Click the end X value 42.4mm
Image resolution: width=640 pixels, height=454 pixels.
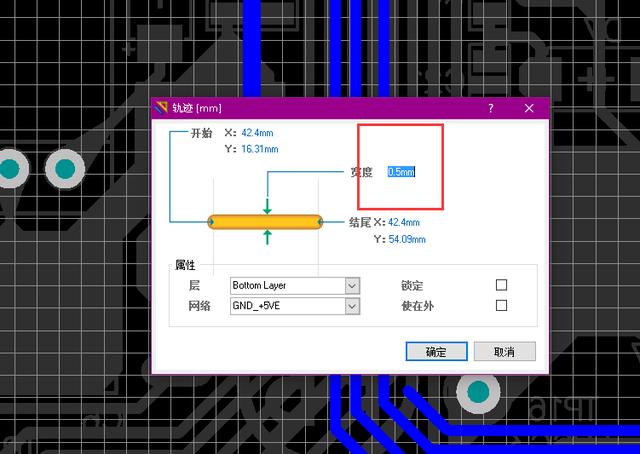coord(404,223)
